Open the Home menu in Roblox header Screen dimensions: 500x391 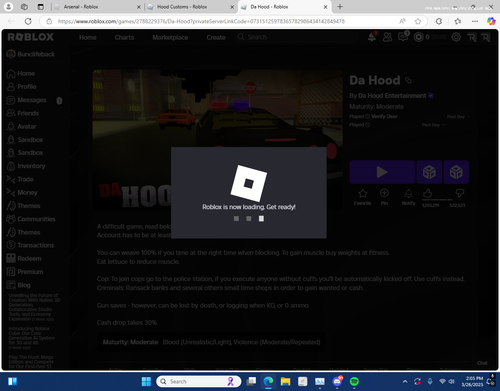click(88, 37)
